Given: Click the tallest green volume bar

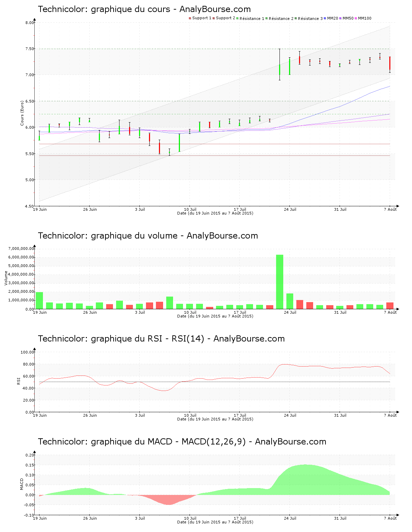Looking at the screenshot, I should pos(280,282).
